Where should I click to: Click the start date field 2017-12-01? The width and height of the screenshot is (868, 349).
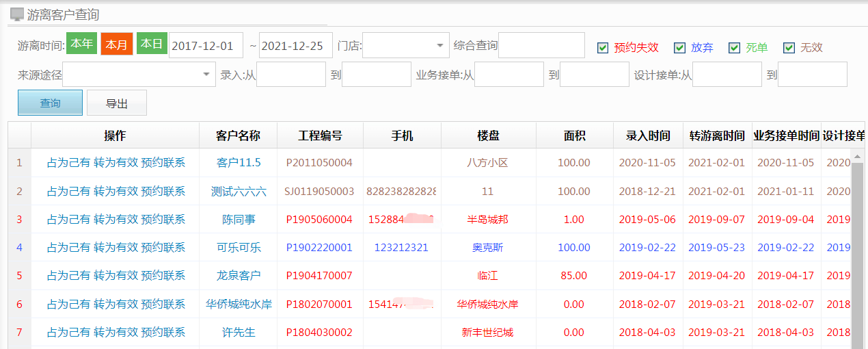[x=206, y=46]
